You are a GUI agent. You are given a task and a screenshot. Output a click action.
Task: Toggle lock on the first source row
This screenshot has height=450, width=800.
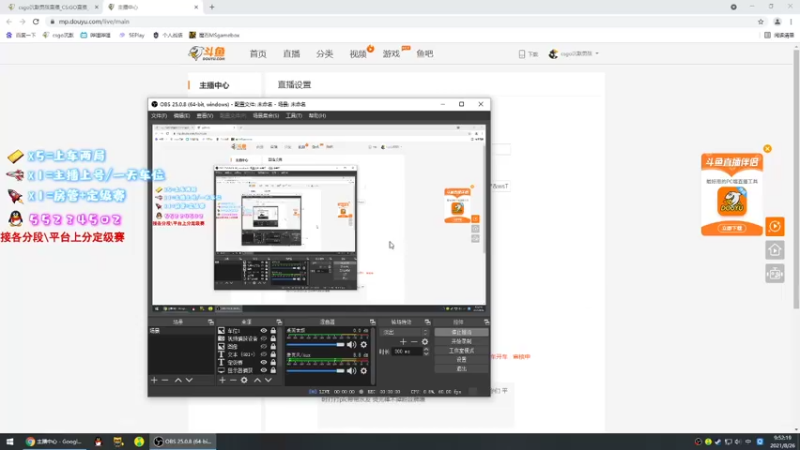[273, 331]
